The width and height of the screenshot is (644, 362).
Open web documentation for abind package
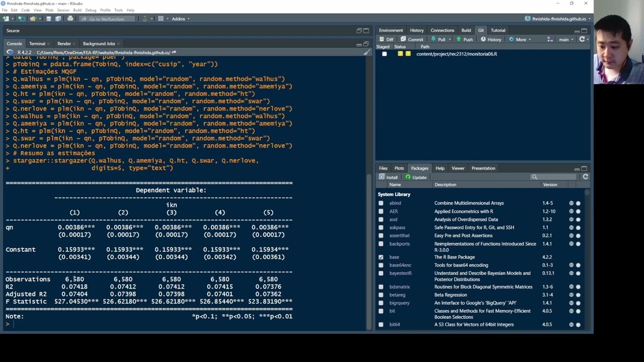click(571, 203)
